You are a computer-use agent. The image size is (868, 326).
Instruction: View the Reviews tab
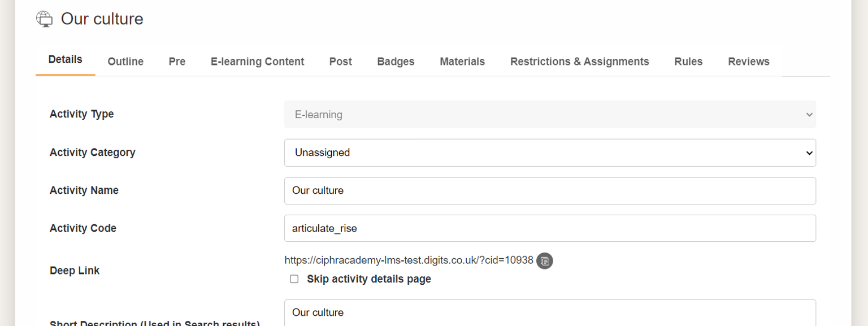pyautogui.click(x=749, y=62)
